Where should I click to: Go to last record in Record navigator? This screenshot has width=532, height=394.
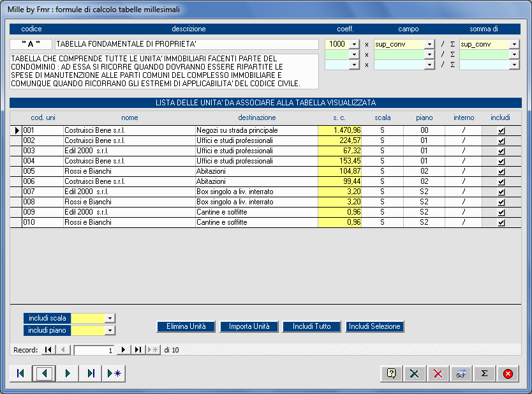(x=138, y=350)
